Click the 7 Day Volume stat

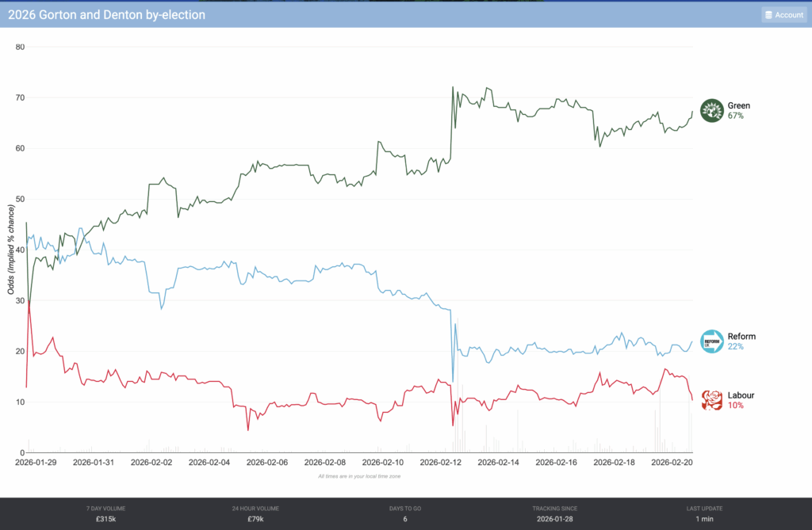coord(105,513)
